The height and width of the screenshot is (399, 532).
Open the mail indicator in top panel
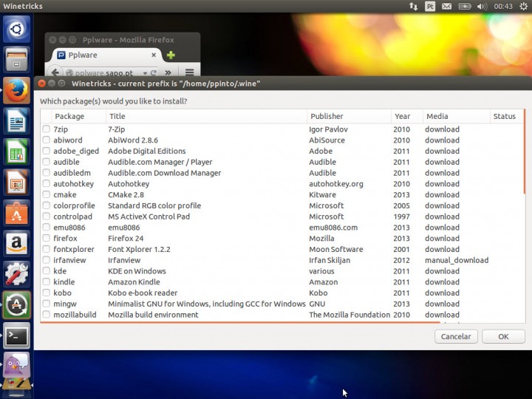[446, 6]
